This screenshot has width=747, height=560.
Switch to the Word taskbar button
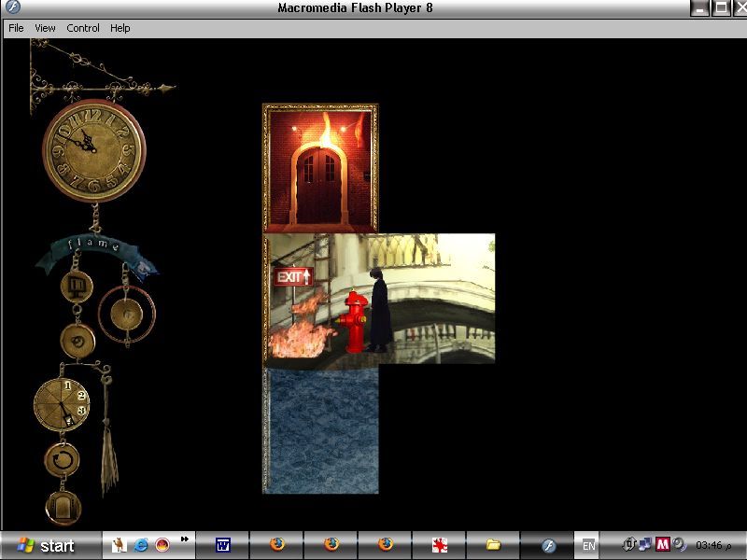click(222, 545)
